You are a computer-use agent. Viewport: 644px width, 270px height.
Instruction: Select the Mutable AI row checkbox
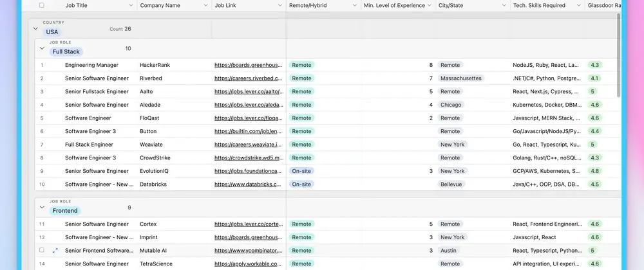click(41, 250)
